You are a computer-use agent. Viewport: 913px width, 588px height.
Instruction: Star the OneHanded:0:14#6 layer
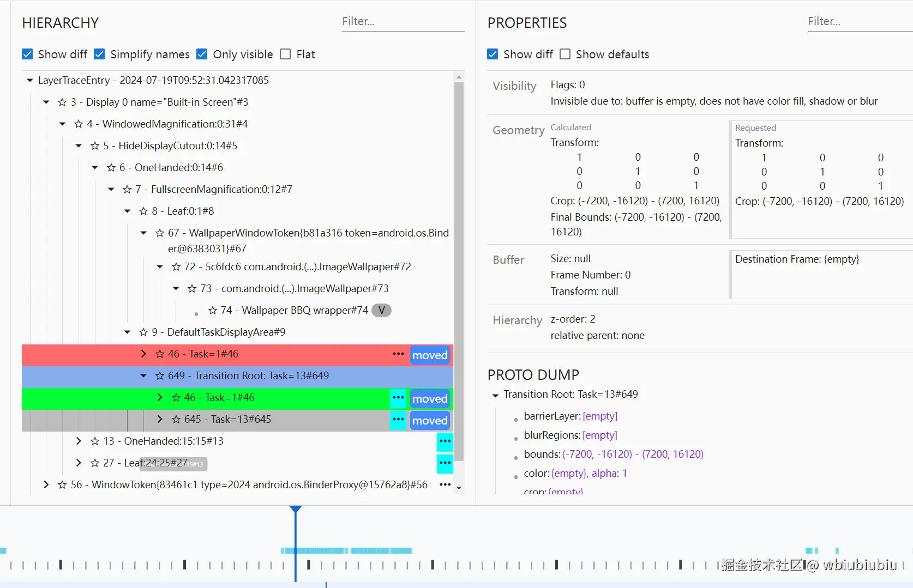coord(111,168)
